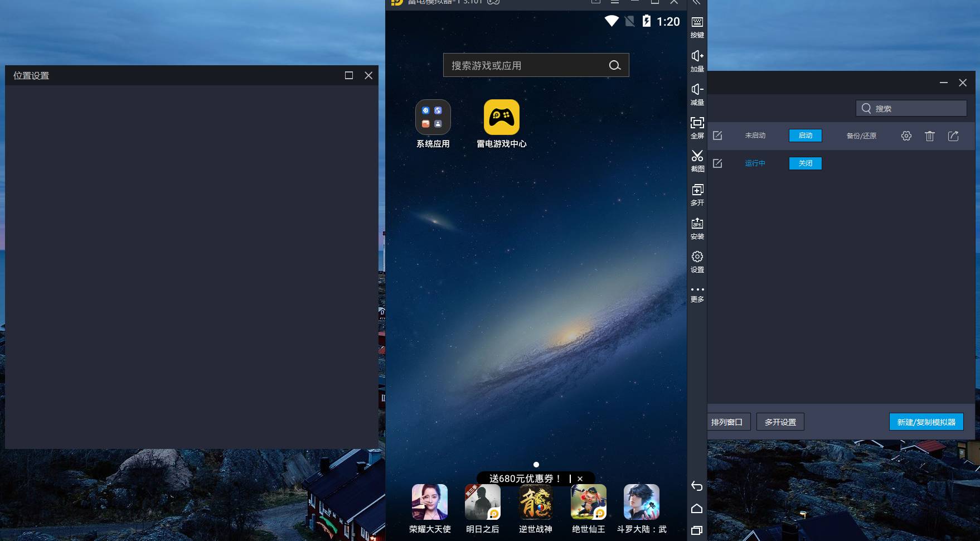Rename the 未启动 emulator via edit icon
Screen dimensions: 980x541
(x=717, y=136)
